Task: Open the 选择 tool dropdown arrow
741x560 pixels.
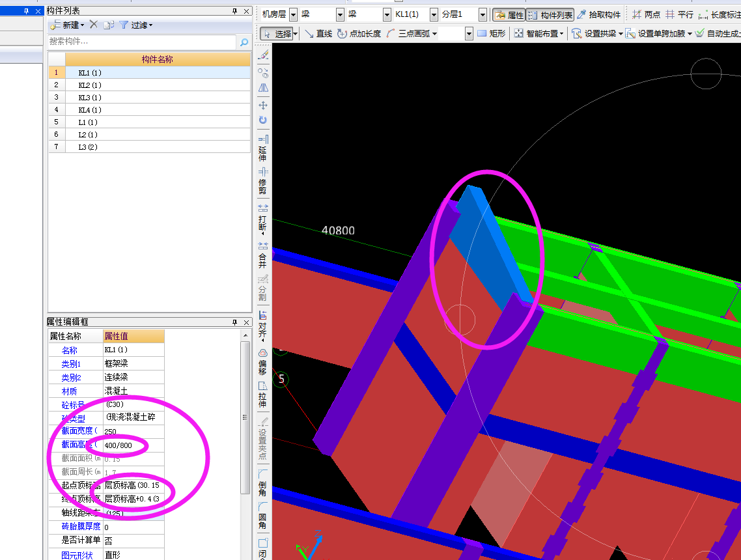Action: click(x=296, y=34)
